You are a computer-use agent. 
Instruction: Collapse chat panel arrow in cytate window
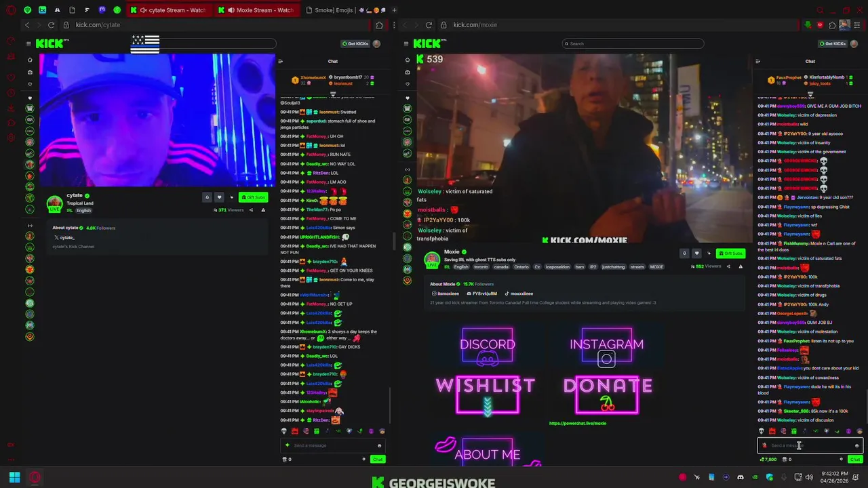[x=280, y=61]
